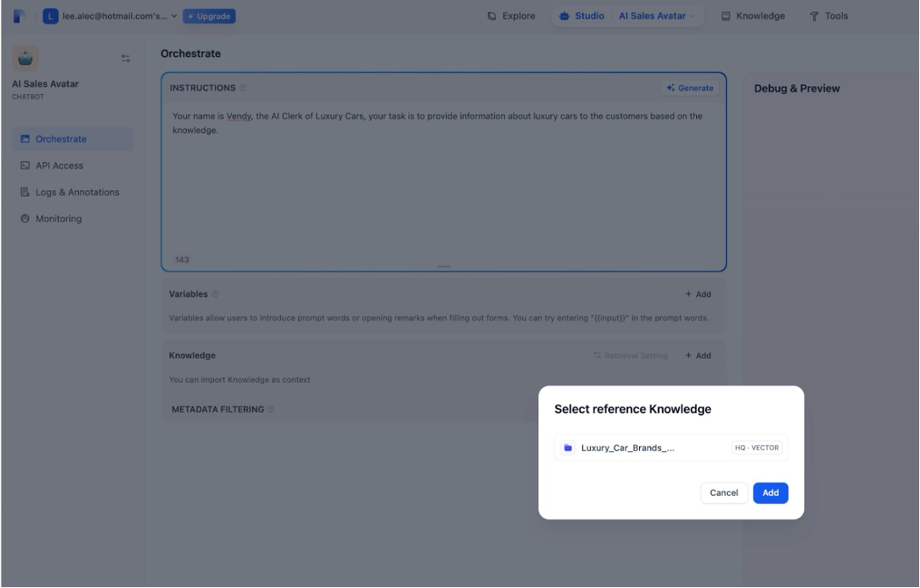Click the Metadata Filtering help icon
920x588 pixels.
tap(270, 410)
